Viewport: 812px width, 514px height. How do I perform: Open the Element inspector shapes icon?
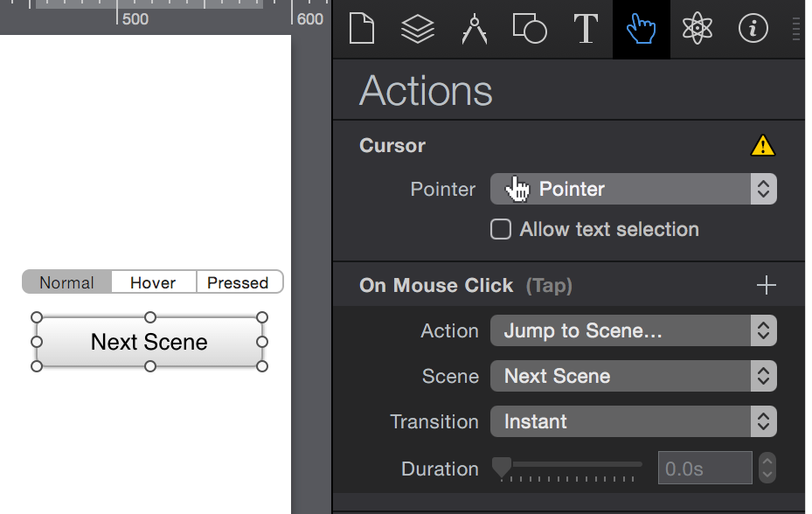(529, 29)
